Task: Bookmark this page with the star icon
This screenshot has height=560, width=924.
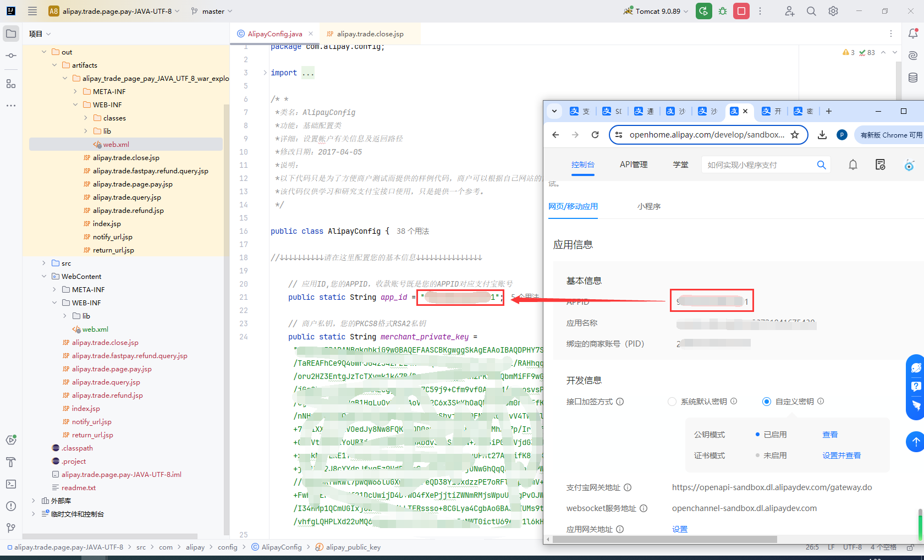Action: click(795, 135)
